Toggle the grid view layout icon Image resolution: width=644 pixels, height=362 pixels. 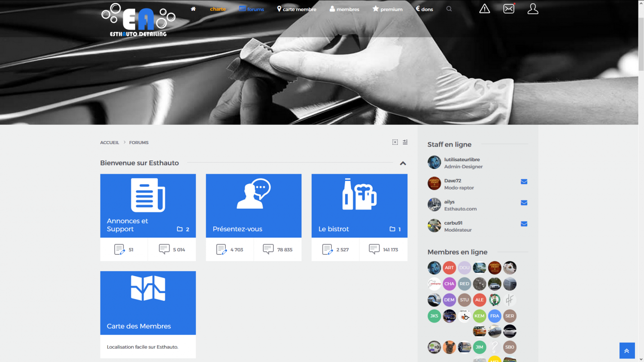(x=395, y=142)
